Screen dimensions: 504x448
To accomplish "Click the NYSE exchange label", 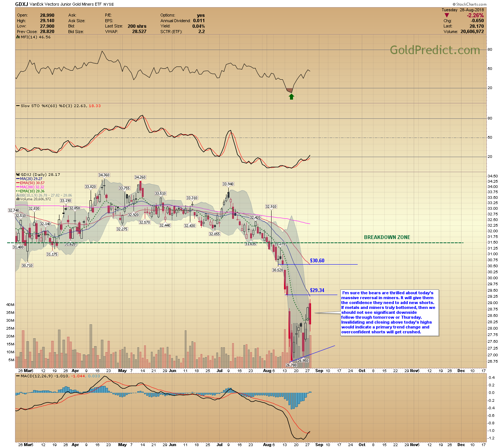I will point(108,5).
